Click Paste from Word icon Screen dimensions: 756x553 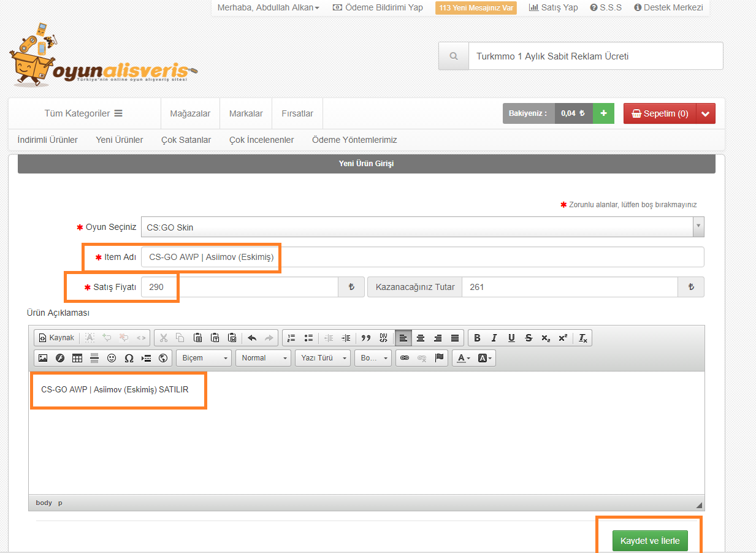(x=232, y=338)
